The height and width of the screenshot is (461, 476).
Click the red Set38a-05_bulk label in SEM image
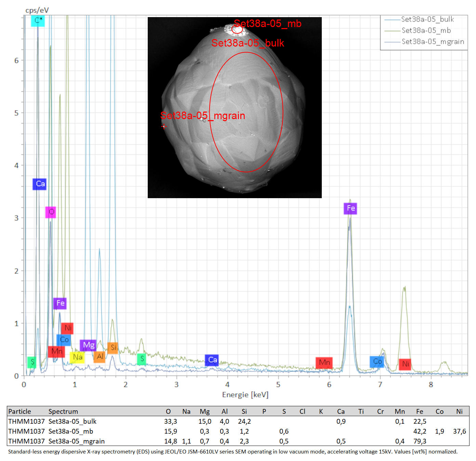248,43
